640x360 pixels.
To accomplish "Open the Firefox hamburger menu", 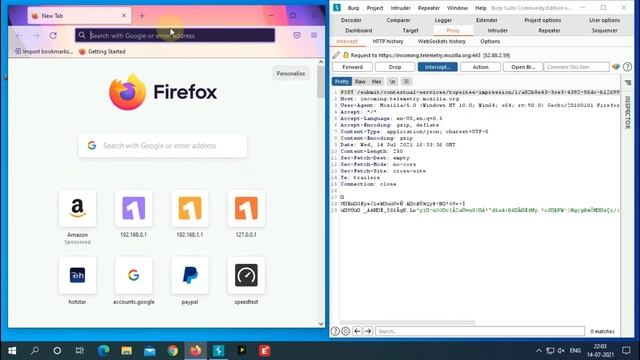I will tap(314, 36).
